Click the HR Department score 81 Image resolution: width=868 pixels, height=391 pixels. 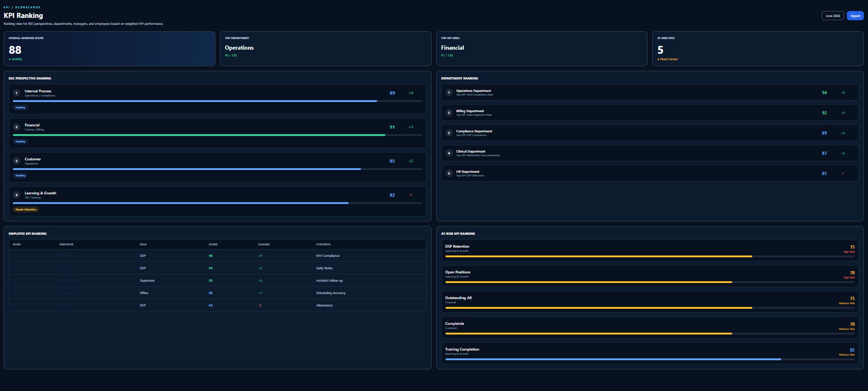824,174
